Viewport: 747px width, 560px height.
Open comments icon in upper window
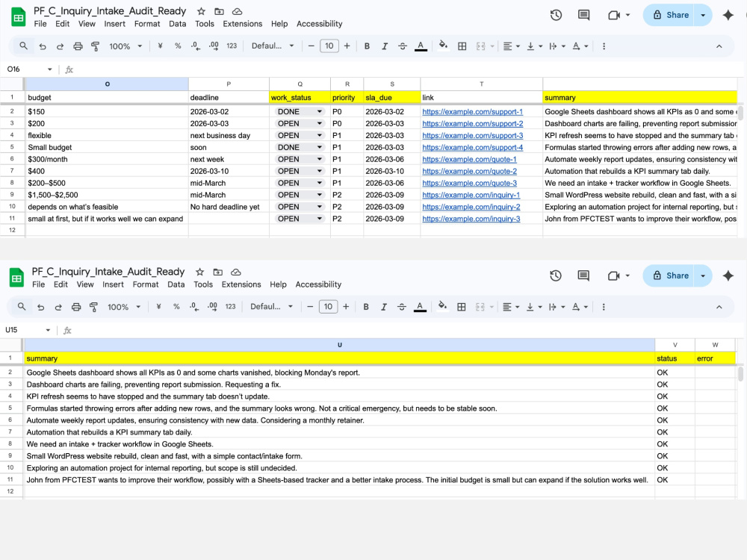(x=583, y=15)
